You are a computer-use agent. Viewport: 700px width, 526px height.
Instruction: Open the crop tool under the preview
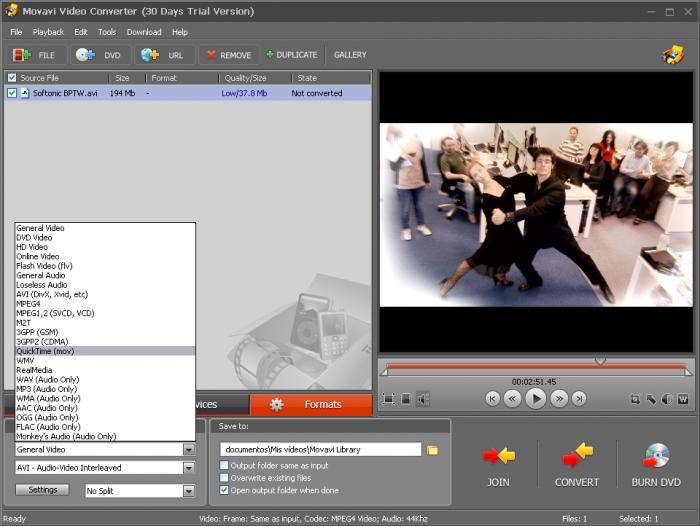[x=635, y=399]
